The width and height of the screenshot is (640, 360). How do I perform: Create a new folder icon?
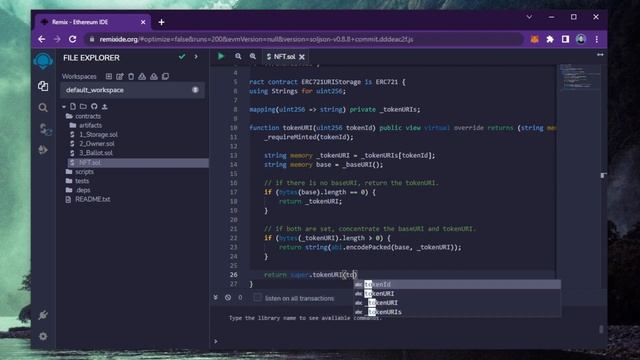pos(83,107)
